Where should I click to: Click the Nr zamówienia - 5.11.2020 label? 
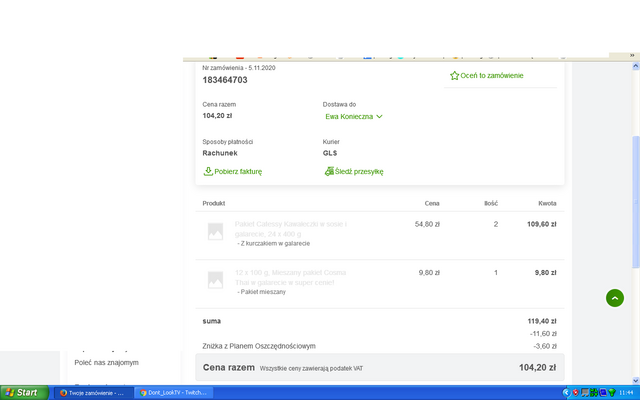pos(239,68)
